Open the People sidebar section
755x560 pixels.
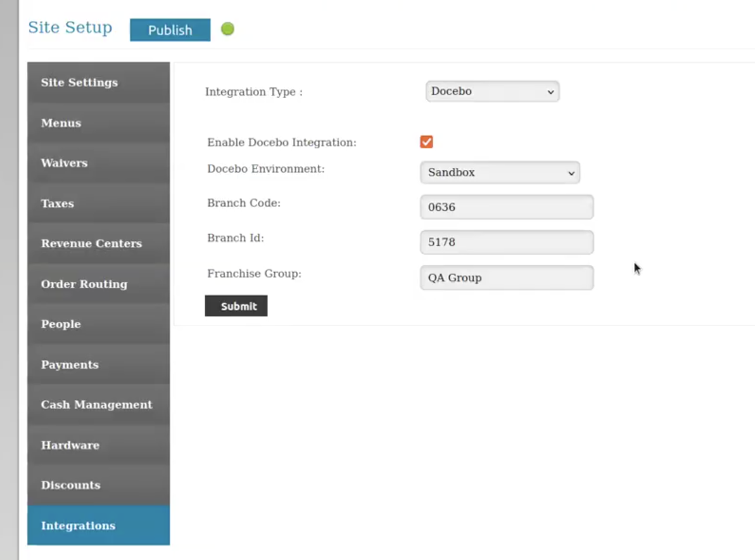(x=98, y=324)
